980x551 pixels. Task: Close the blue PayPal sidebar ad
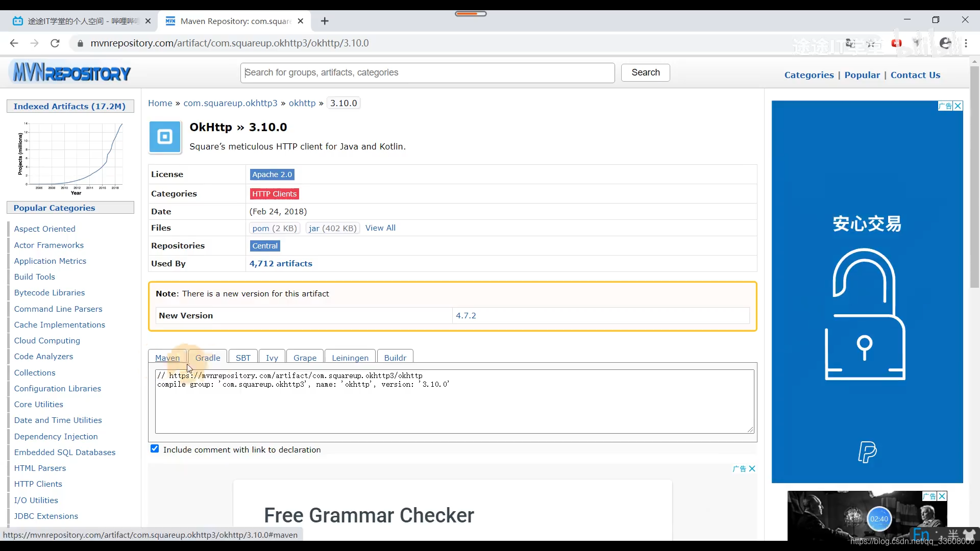pos(958,106)
